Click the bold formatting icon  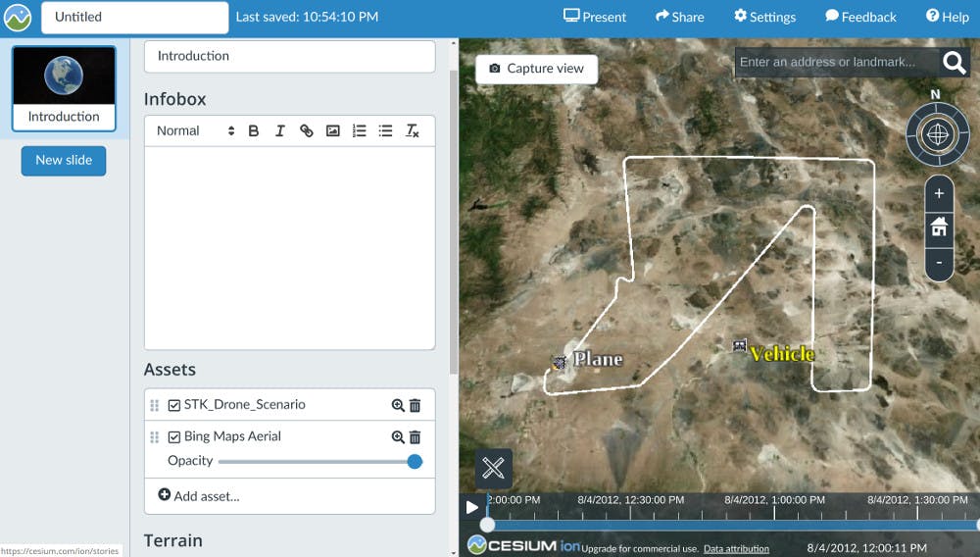pos(254,130)
